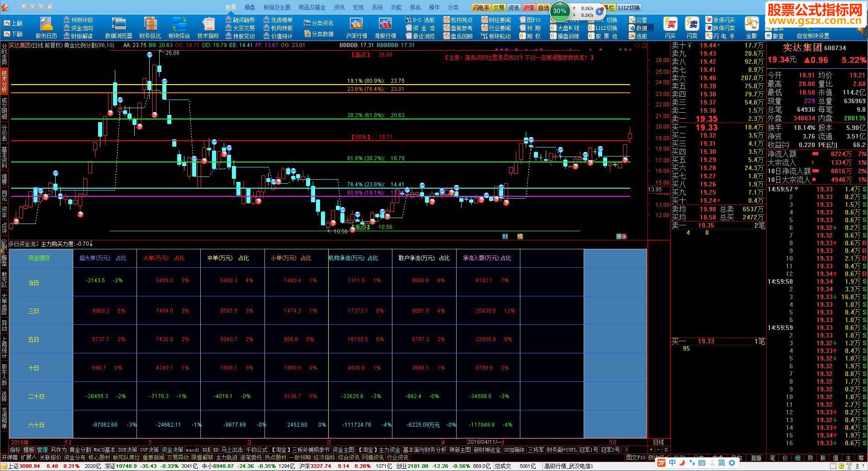Click the 日线 period label below the chart
Screen dimensions: 868x471
(x=659, y=442)
